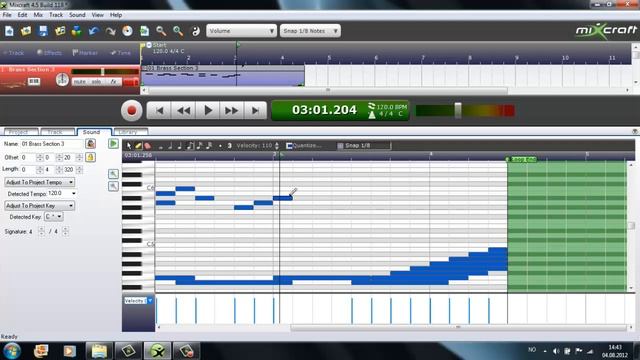Undo the last action

coord(93,31)
